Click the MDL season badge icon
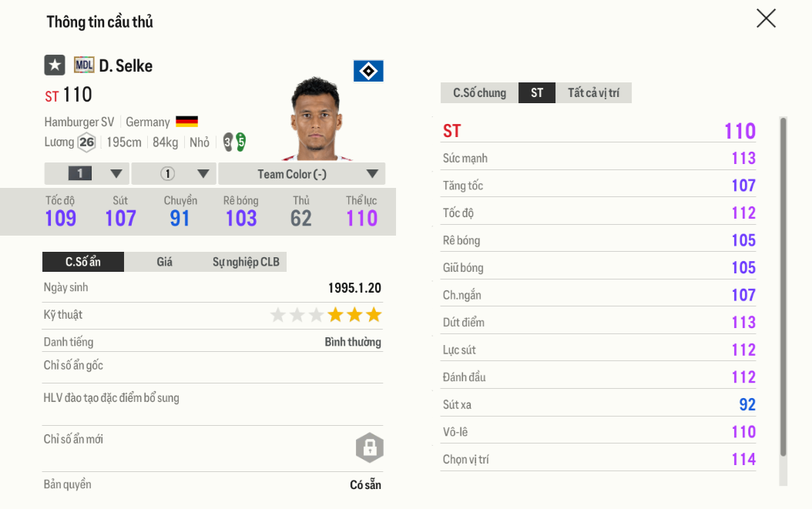Viewport: 812px width, 509px height. tap(84, 65)
